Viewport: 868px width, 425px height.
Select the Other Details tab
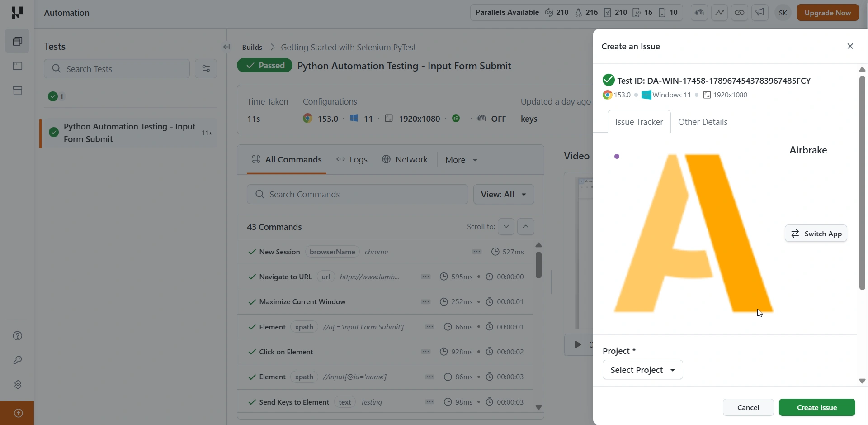click(703, 122)
